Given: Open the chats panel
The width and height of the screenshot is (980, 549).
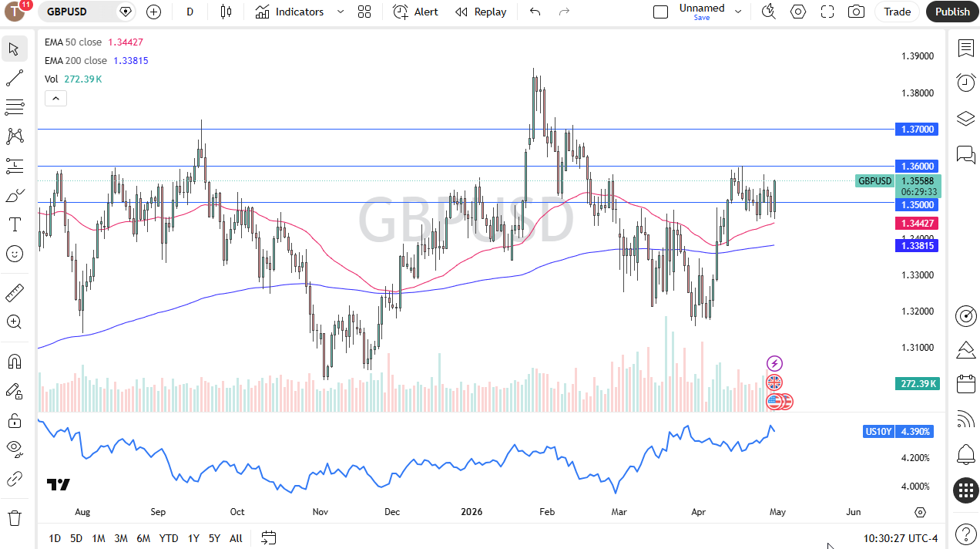Looking at the screenshot, I should pyautogui.click(x=965, y=154).
